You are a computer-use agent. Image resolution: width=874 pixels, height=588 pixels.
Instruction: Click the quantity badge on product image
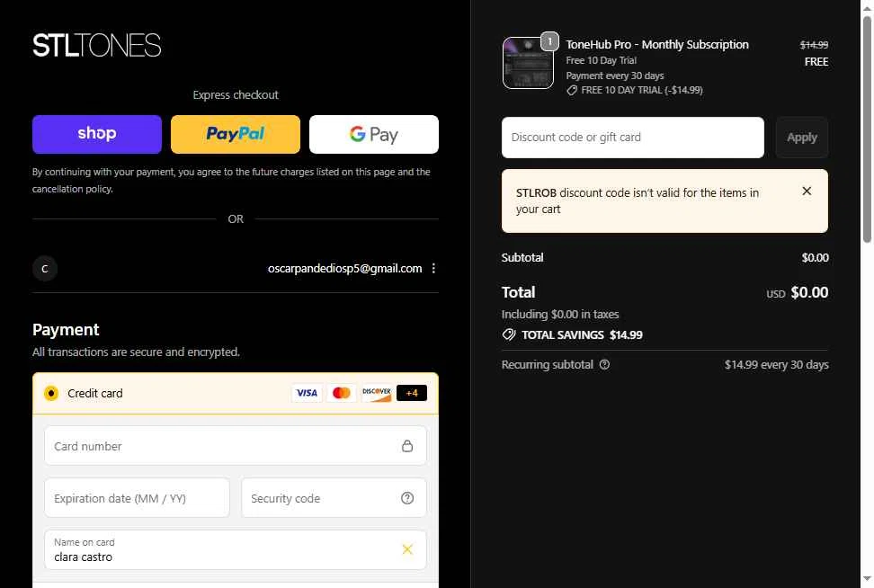click(549, 41)
